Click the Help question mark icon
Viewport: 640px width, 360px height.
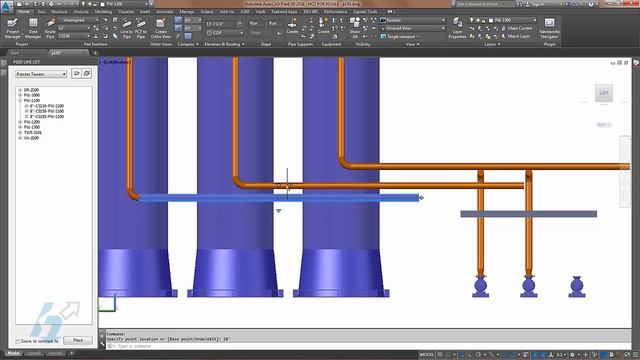pyautogui.click(x=591, y=4)
